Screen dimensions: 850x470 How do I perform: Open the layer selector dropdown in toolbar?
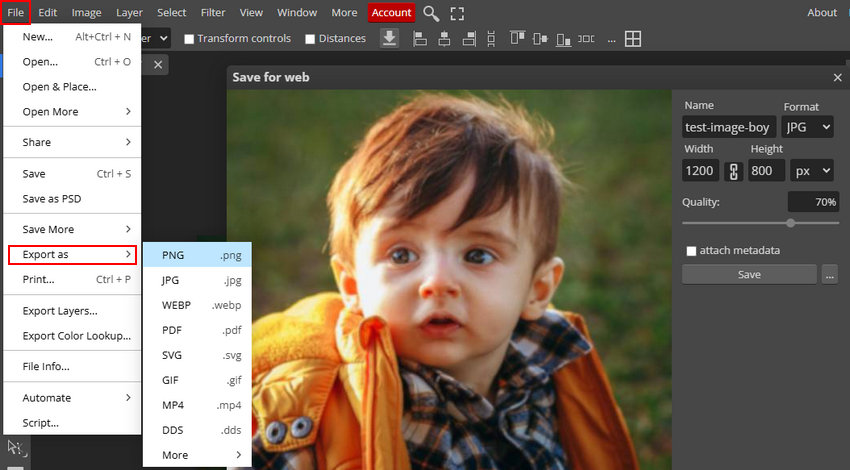(156, 38)
